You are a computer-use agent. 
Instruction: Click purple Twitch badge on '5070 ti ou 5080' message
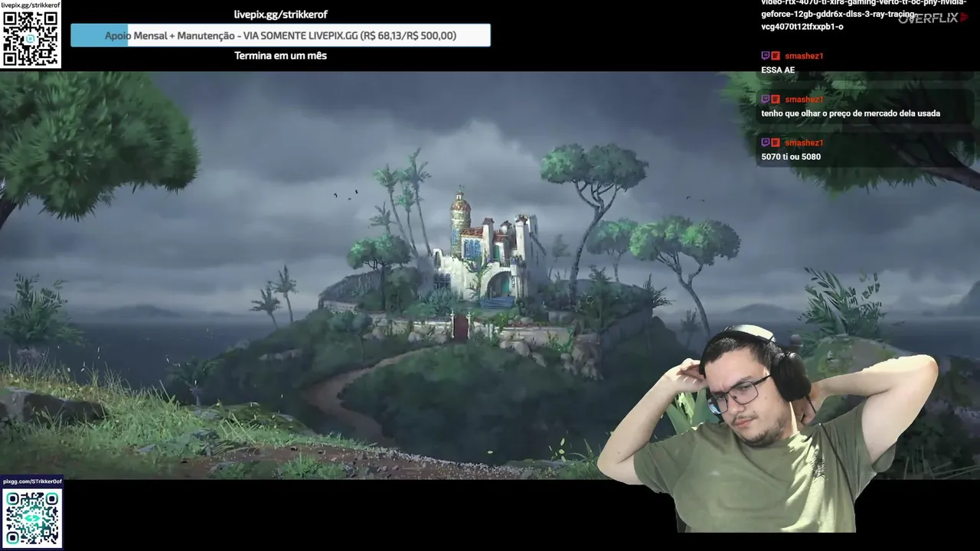(x=766, y=143)
